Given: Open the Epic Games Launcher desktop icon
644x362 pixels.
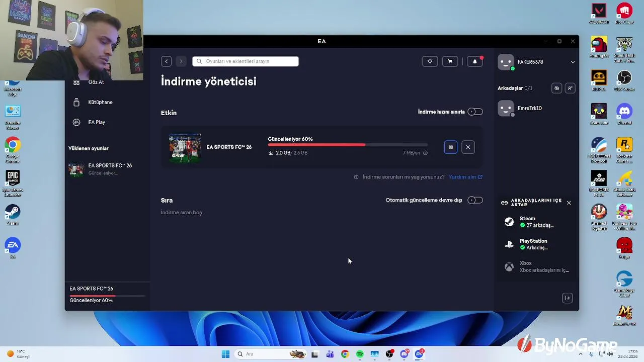Looking at the screenshot, I should 13,183.
